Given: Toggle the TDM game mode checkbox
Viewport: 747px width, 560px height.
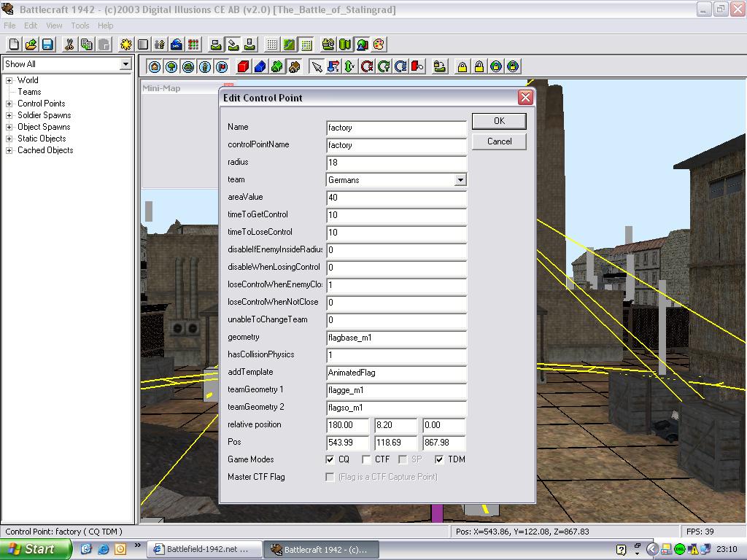Looking at the screenshot, I should tap(439, 459).
